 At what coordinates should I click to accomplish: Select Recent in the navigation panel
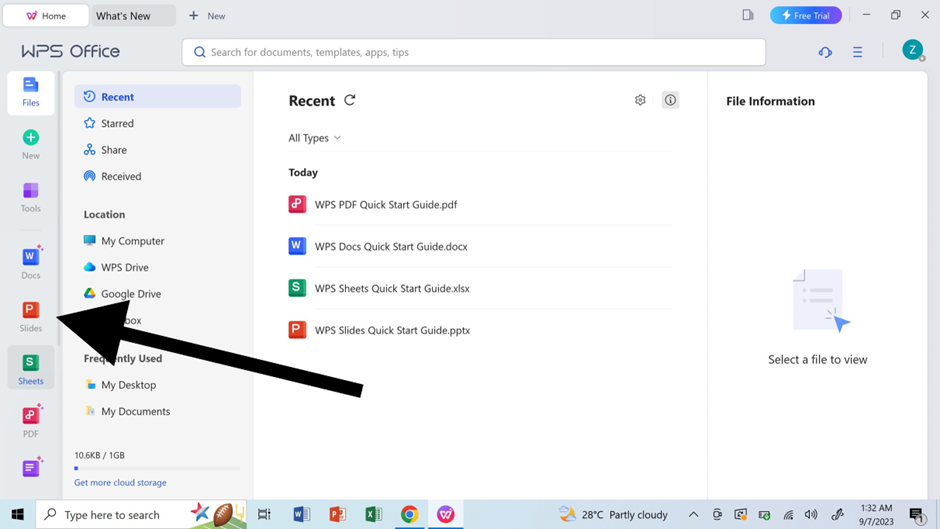tap(158, 97)
